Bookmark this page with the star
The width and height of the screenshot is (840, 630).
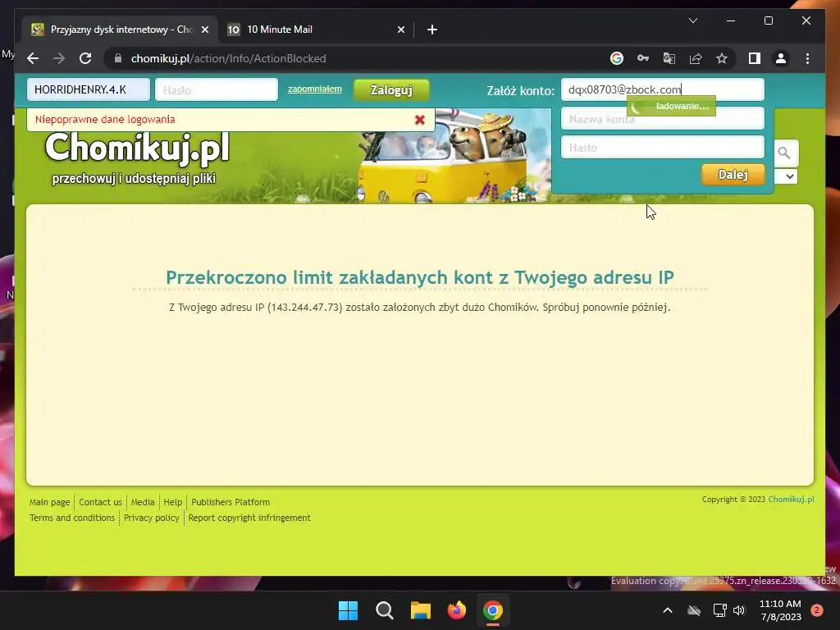coord(722,58)
